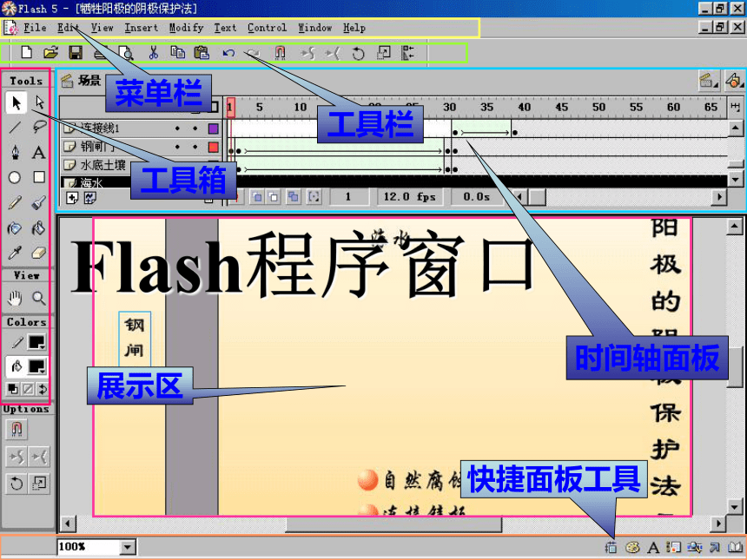This screenshot has height=560, width=747.
Task: Open the Modify menu
Action: tap(186, 28)
